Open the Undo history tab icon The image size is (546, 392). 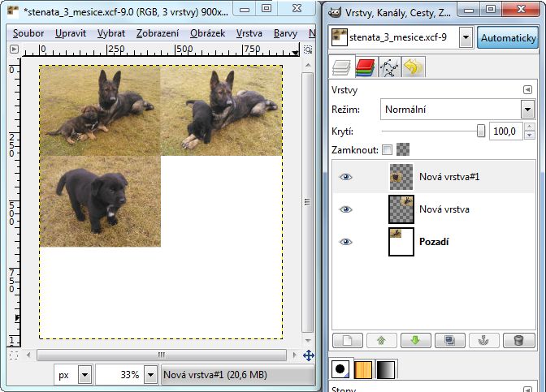pyautogui.click(x=414, y=67)
